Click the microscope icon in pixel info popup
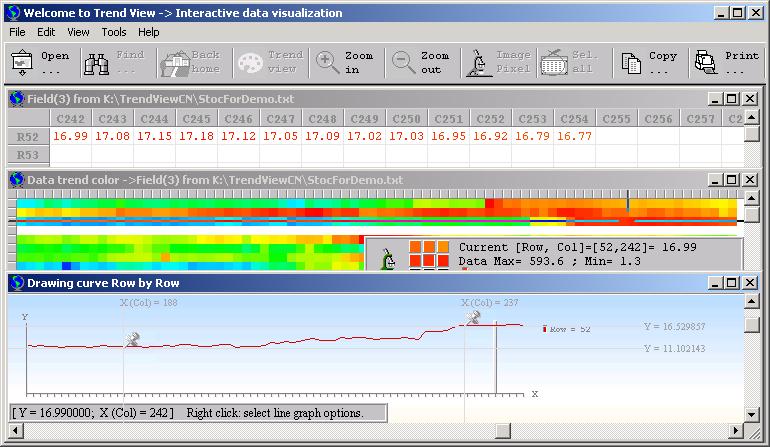Viewport: 770px width, 447px height. tap(388, 259)
